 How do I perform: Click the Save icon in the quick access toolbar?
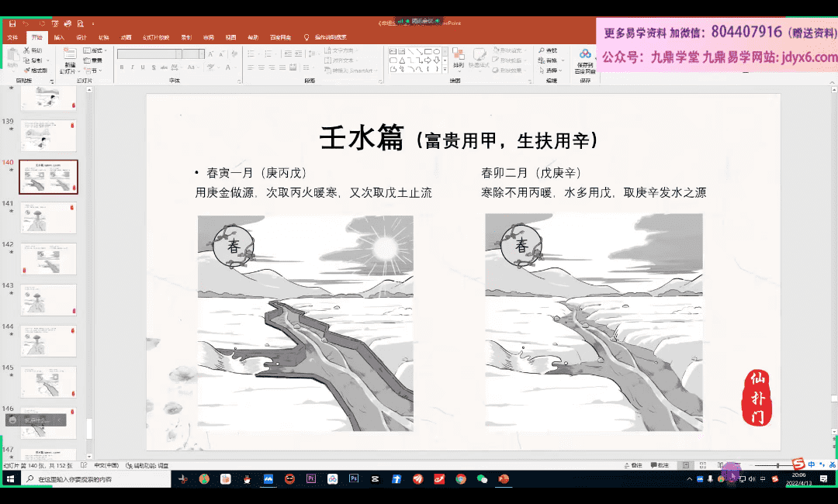point(12,24)
